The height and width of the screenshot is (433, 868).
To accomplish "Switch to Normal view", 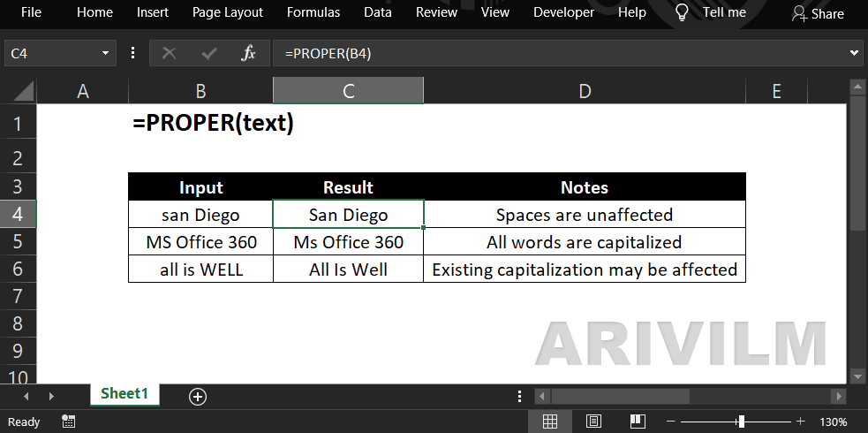I will [x=549, y=422].
